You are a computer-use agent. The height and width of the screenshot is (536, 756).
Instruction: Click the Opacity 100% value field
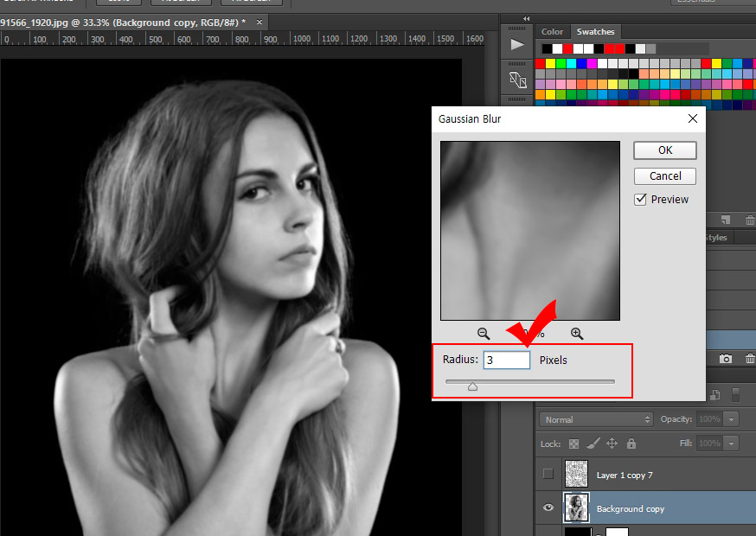pyautogui.click(x=710, y=419)
